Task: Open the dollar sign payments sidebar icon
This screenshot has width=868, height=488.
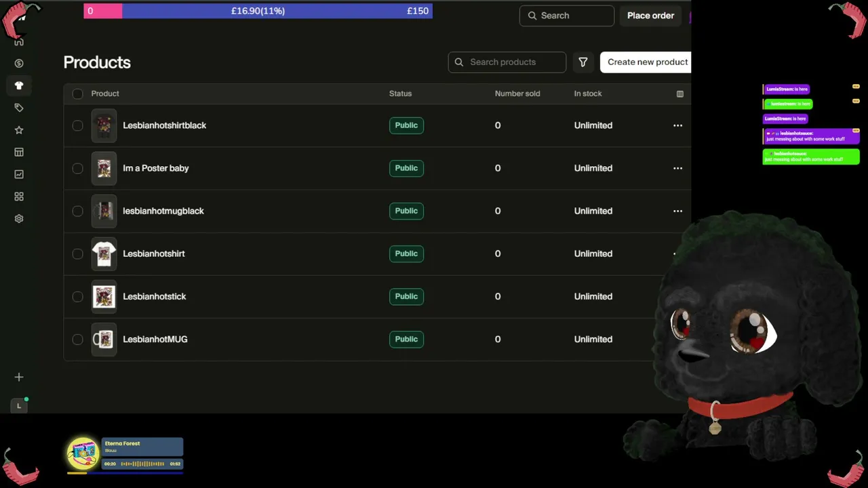Action: [19, 63]
